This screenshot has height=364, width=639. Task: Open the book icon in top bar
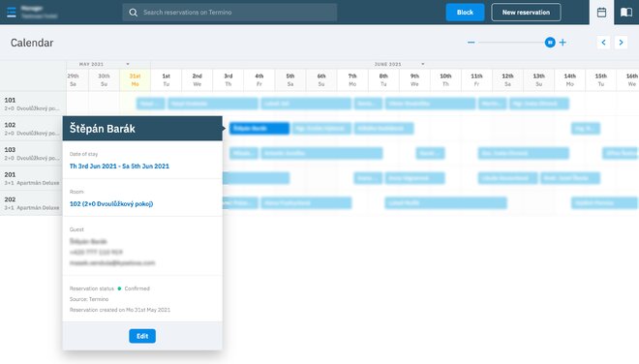pos(626,13)
